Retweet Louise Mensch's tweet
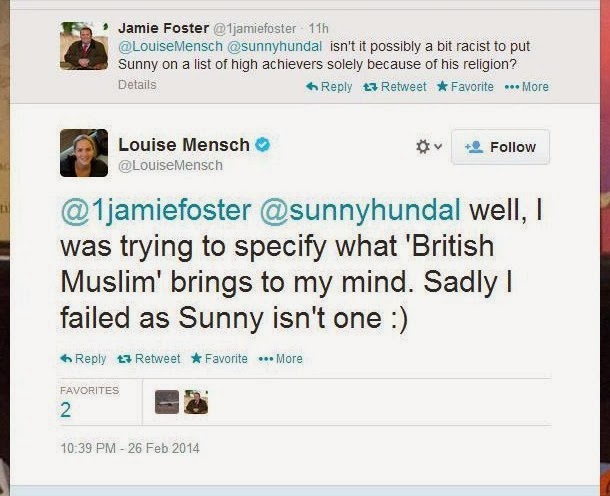This screenshot has width=610, height=496. coord(149,359)
